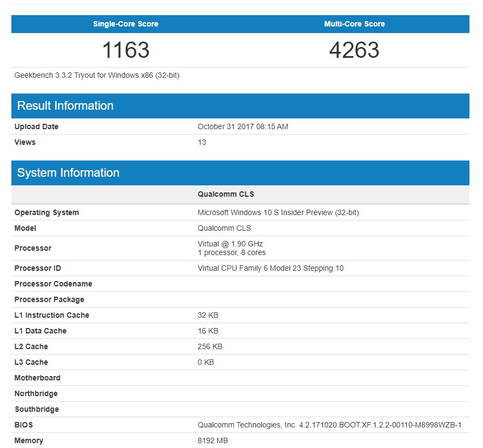The width and height of the screenshot is (483, 448).
Task: Select the multi-core score value 4263
Action: (x=354, y=50)
